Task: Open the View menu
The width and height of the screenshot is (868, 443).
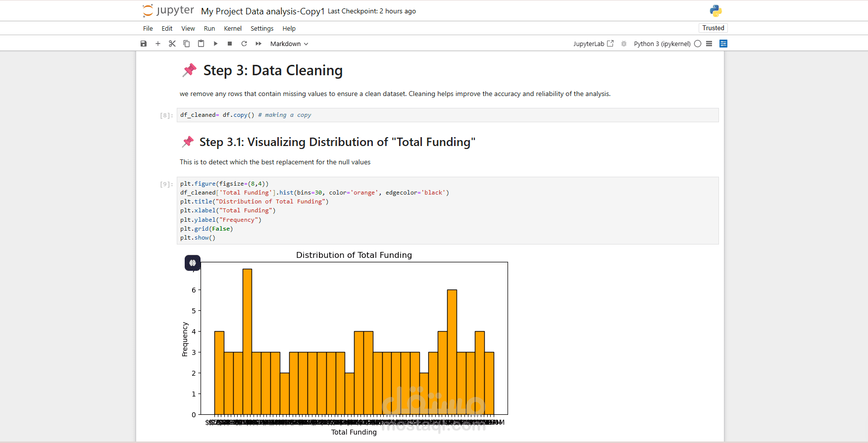Action: click(x=188, y=29)
